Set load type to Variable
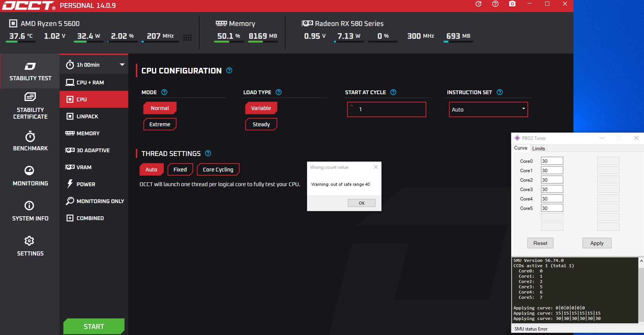Screen dimensions: 644x335 click(x=261, y=108)
